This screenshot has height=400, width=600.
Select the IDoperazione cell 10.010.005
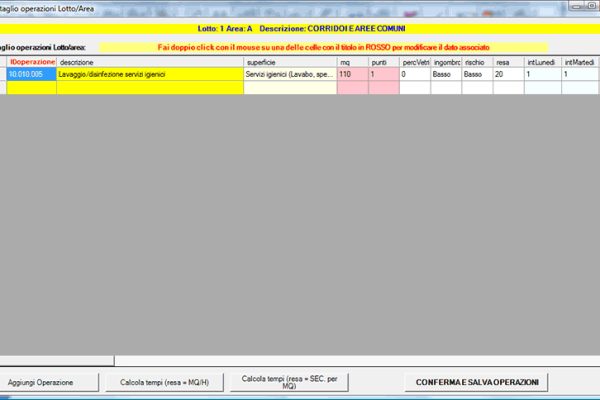[x=31, y=75]
